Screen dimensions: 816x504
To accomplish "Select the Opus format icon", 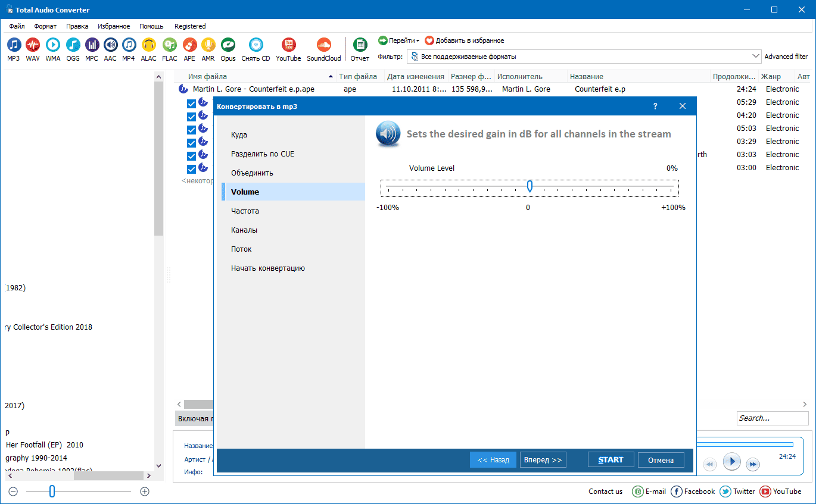I will coord(228,45).
